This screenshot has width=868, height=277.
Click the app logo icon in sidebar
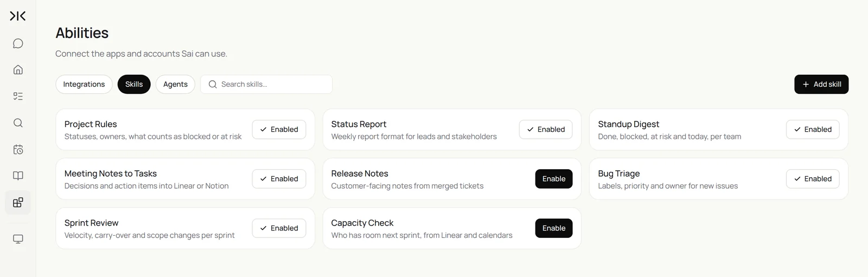[18, 16]
